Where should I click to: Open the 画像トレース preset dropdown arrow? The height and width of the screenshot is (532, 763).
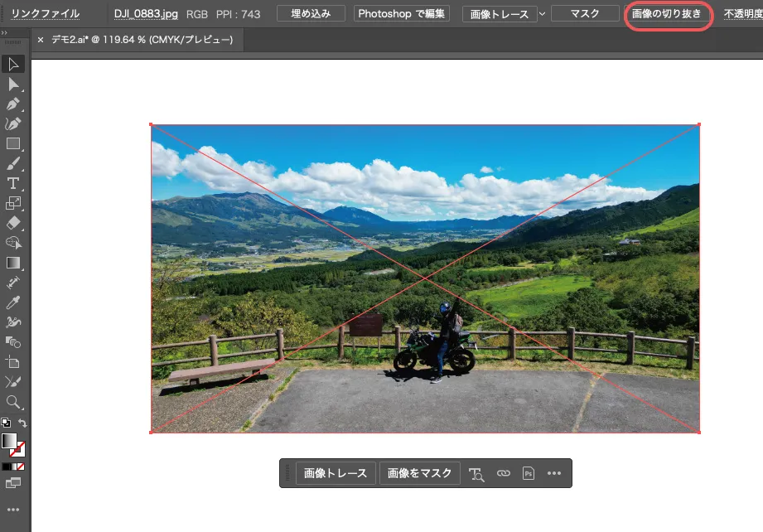543,14
